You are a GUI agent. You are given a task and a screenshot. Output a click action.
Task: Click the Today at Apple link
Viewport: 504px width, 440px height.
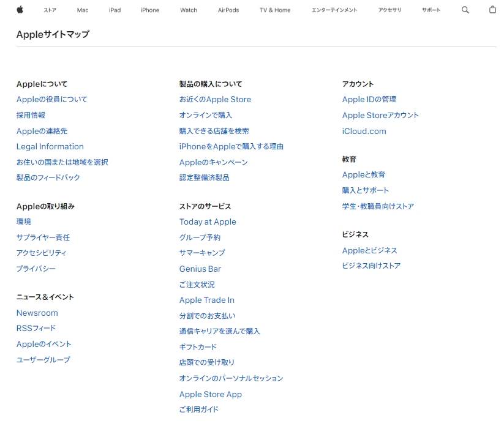208,222
